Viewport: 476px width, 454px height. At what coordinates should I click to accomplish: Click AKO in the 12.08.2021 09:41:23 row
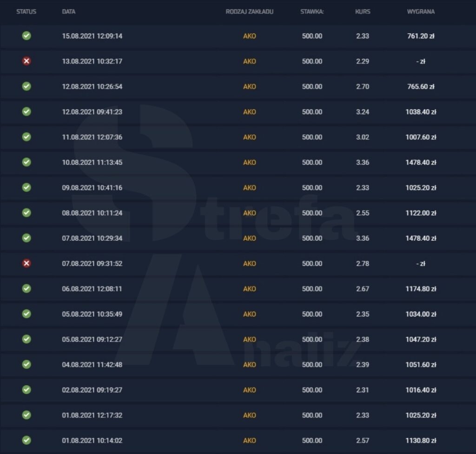click(x=250, y=112)
